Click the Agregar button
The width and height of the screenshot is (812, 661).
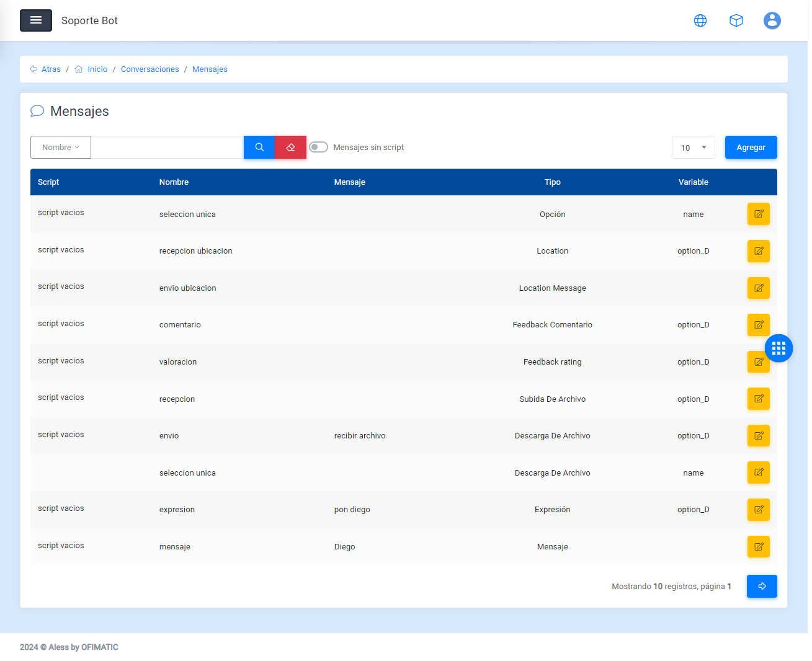(751, 148)
